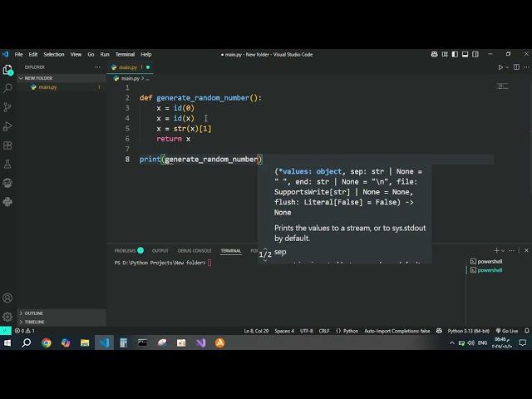Open the Testing flask view
532x399 pixels.
coord(7,165)
